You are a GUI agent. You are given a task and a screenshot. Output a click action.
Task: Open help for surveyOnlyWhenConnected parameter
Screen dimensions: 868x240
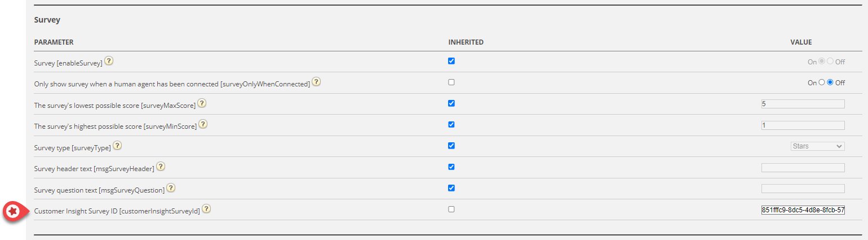(x=317, y=82)
